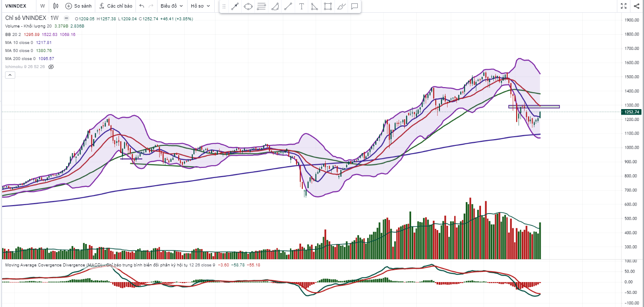The width and height of the screenshot is (644, 307).
Task: Click the dash icon next to 1W
Action: pyautogui.click(x=66, y=18)
